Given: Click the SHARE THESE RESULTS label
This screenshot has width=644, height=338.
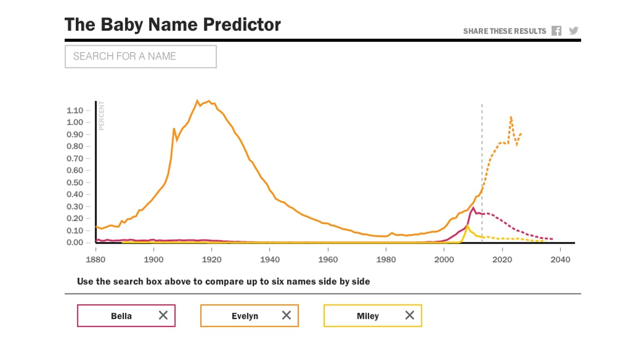Looking at the screenshot, I should [x=504, y=31].
